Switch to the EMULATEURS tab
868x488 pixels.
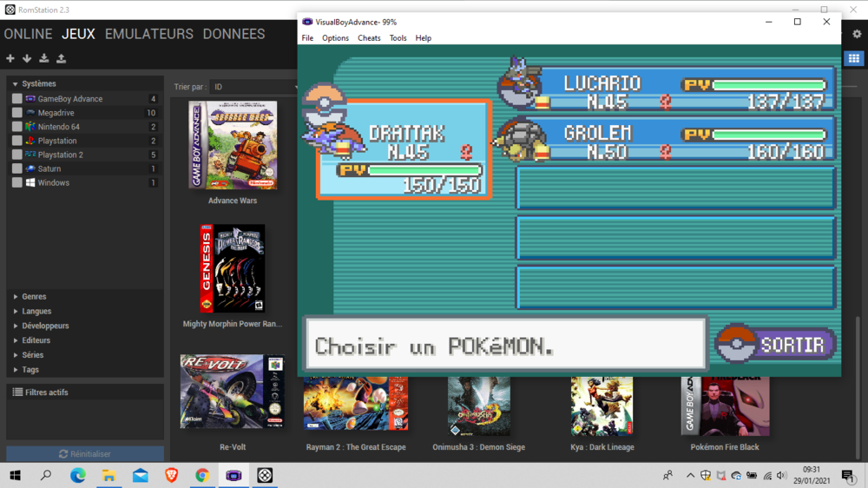[148, 34]
